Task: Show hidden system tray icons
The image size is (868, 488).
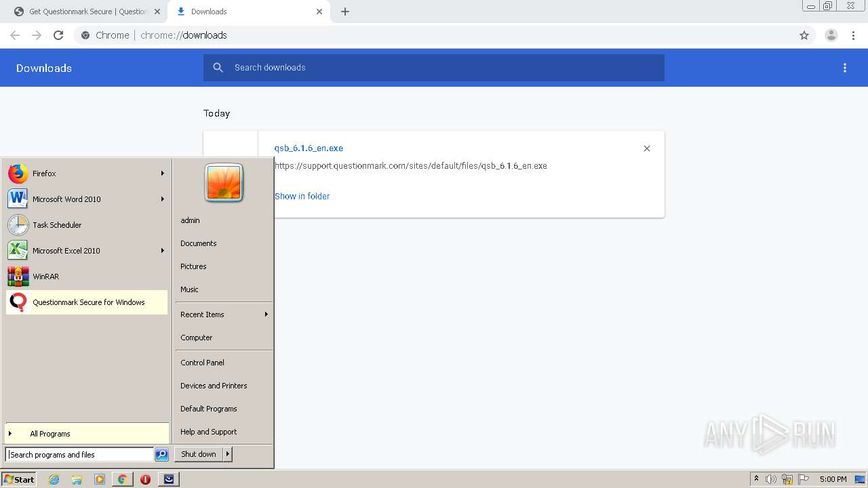Action: [x=756, y=479]
